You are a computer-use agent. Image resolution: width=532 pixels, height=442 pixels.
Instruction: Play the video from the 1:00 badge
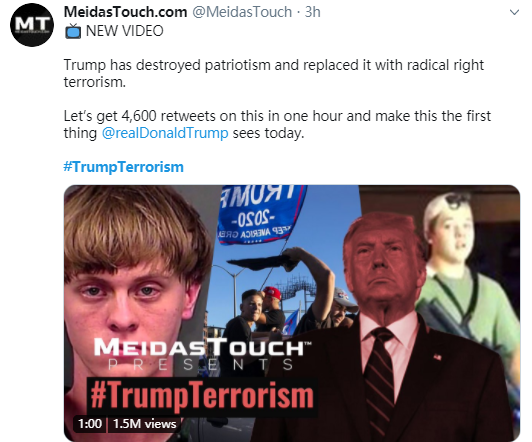click(x=90, y=424)
